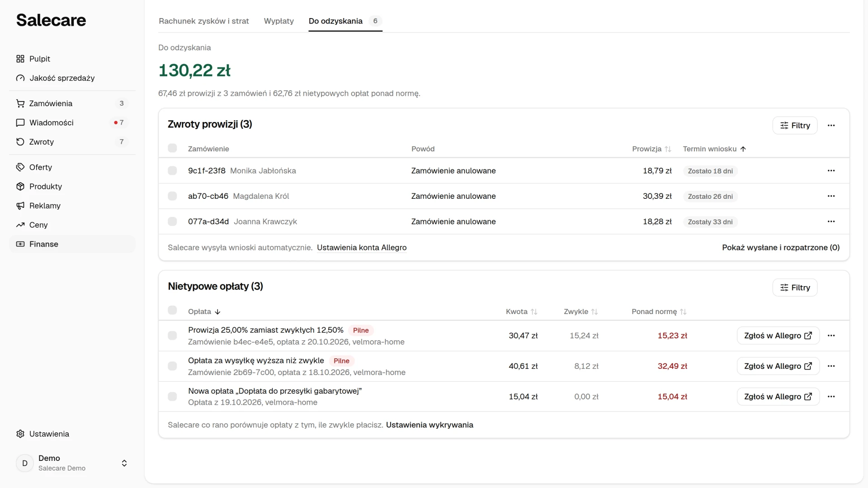
Task: Open Wiadomości via the chat icon
Action: (x=20, y=122)
